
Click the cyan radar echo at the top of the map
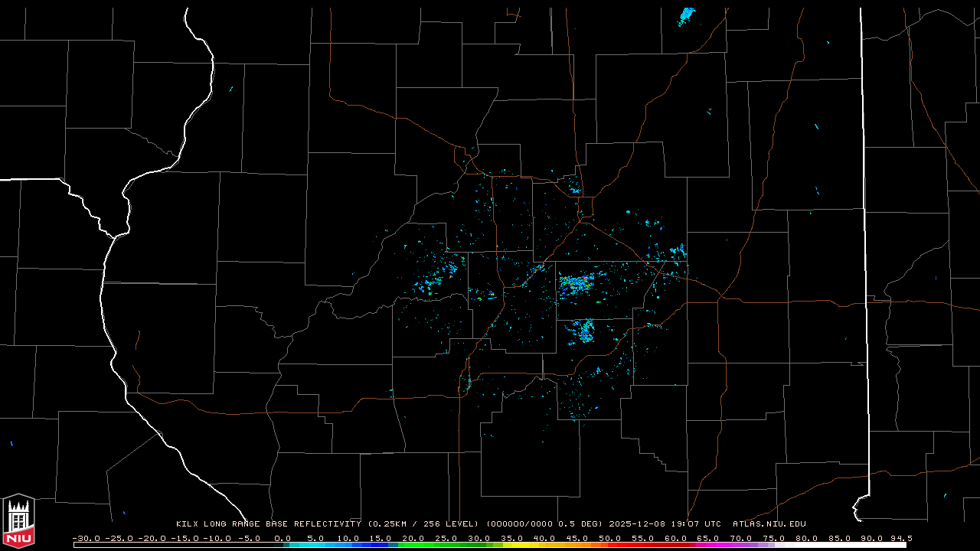point(686,15)
